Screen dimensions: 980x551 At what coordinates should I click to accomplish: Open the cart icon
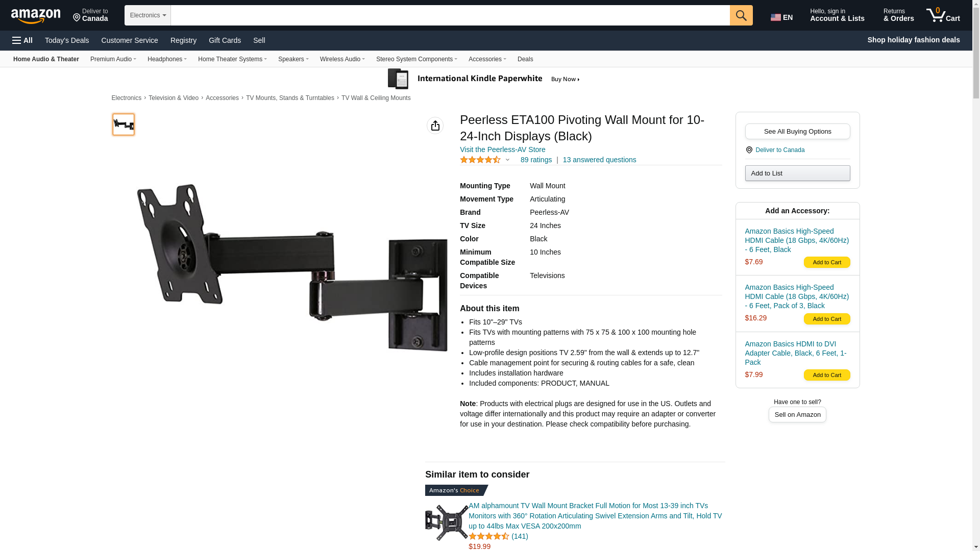pyautogui.click(x=943, y=15)
